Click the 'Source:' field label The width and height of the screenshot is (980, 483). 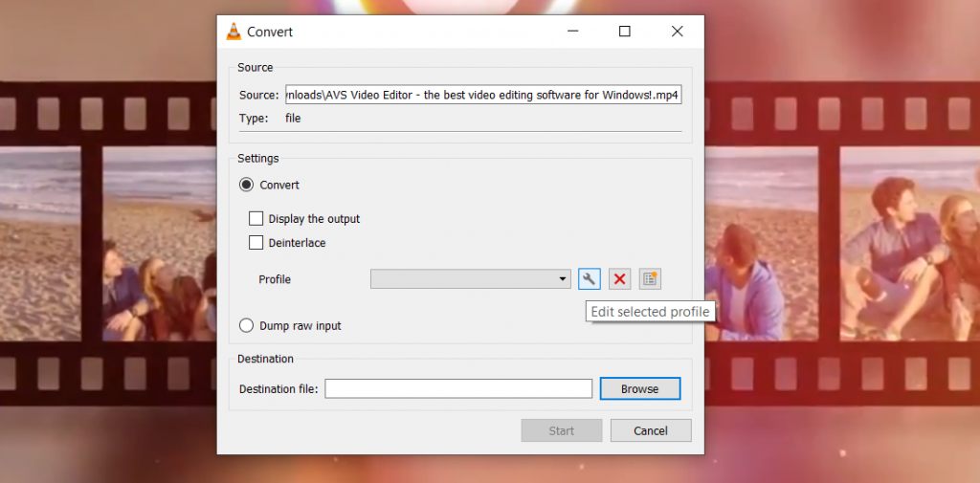(258, 96)
